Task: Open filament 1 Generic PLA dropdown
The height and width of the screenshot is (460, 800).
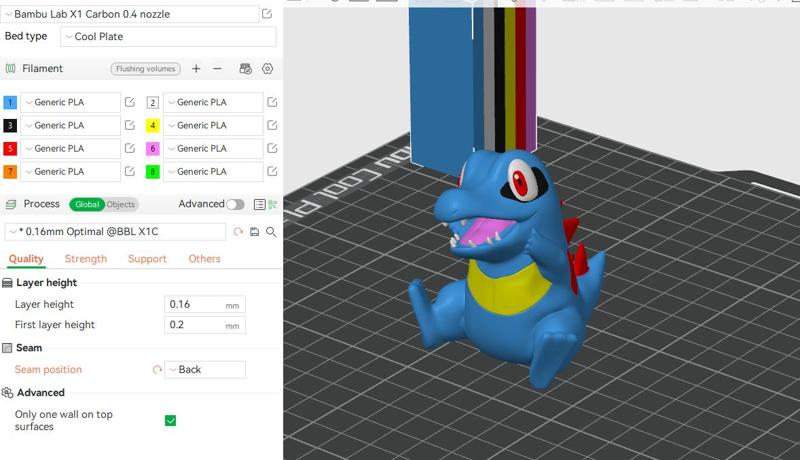Action: click(x=70, y=103)
